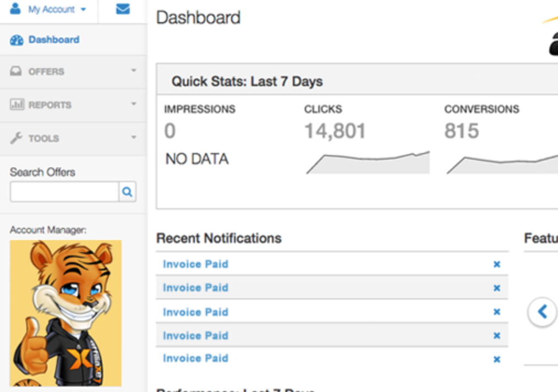Viewport: 558px width, 392px height.
Task: Open the second Invoice Paid notification
Action: (x=195, y=288)
